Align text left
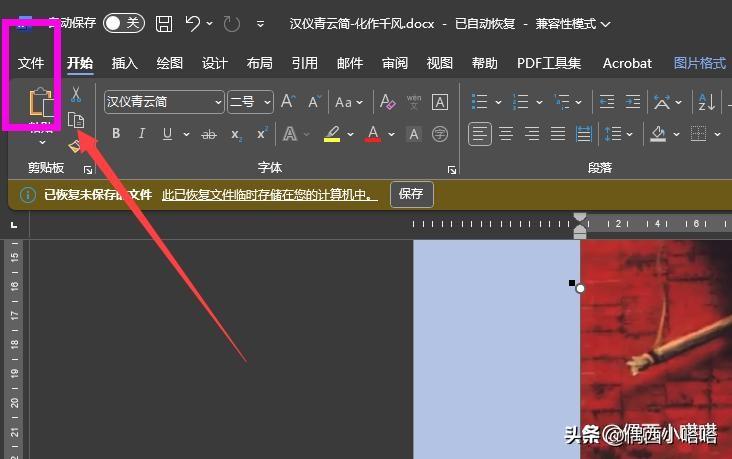The image size is (732, 459). point(479,134)
